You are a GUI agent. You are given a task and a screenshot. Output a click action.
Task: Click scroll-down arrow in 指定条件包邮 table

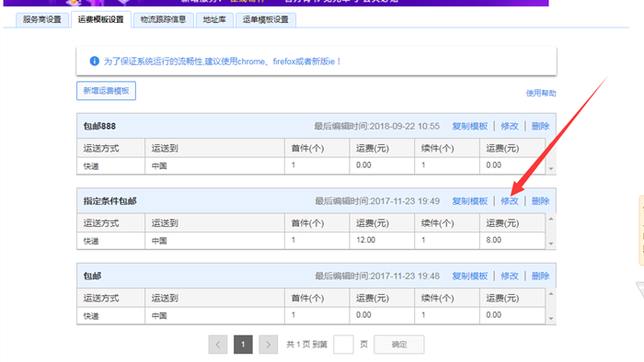[x=551, y=243]
